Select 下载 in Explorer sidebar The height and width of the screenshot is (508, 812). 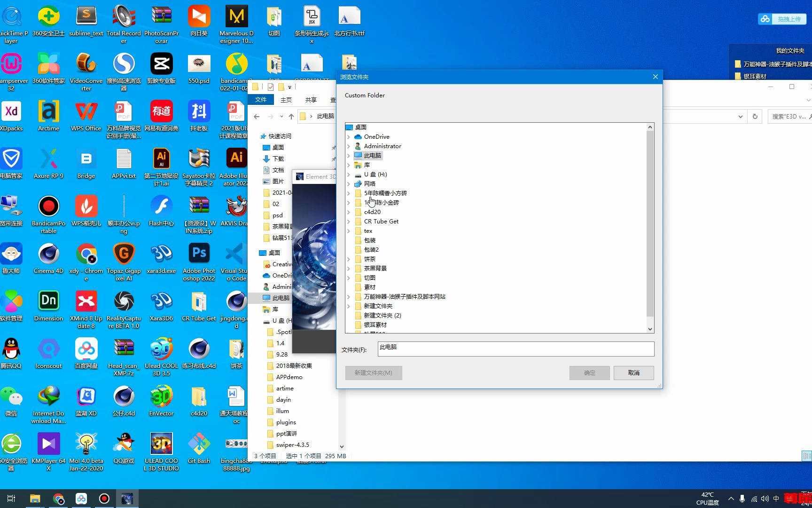pyautogui.click(x=278, y=159)
